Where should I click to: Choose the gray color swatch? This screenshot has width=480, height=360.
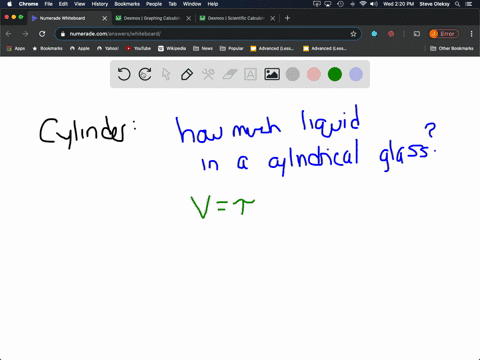coord(293,74)
